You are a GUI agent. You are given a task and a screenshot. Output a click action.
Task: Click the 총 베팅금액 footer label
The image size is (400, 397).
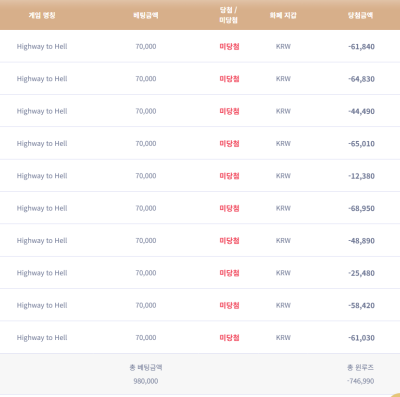click(x=146, y=368)
